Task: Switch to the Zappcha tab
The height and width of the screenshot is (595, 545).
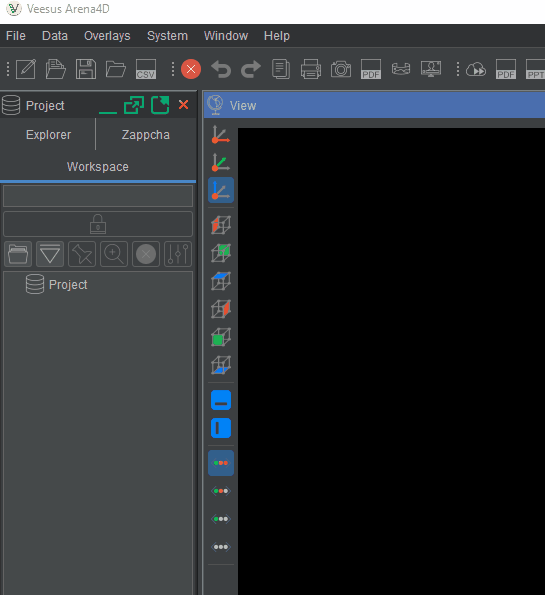Action: tap(146, 135)
